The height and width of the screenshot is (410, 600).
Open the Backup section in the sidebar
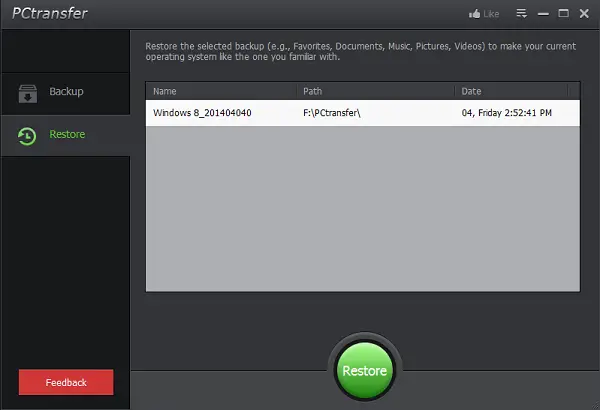(x=65, y=93)
